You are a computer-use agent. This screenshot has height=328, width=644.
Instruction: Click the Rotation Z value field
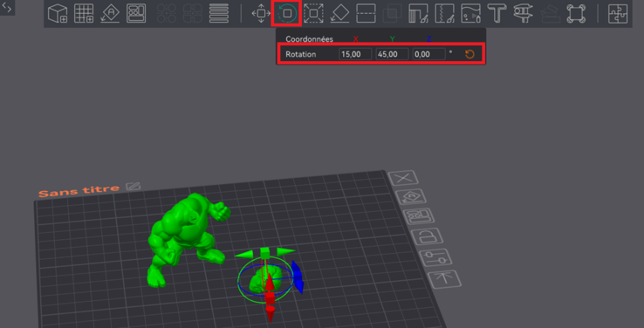pos(429,54)
